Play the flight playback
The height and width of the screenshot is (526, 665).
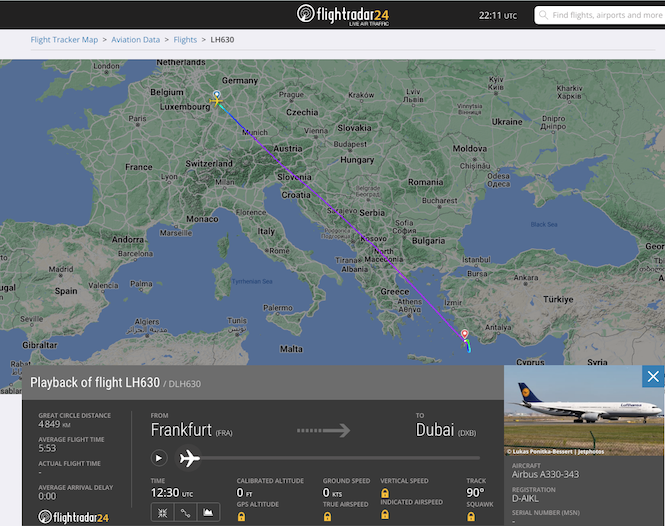pos(159,458)
